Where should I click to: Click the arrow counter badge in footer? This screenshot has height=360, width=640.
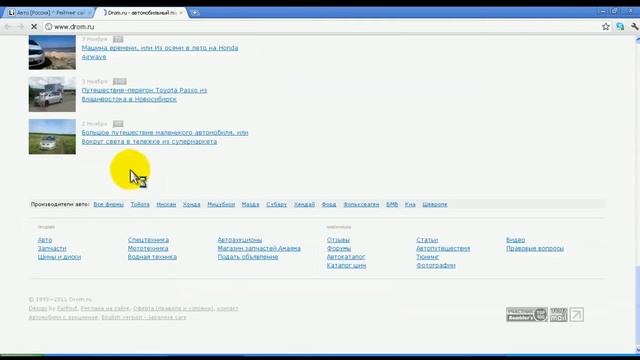pyautogui.click(x=577, y=315)
